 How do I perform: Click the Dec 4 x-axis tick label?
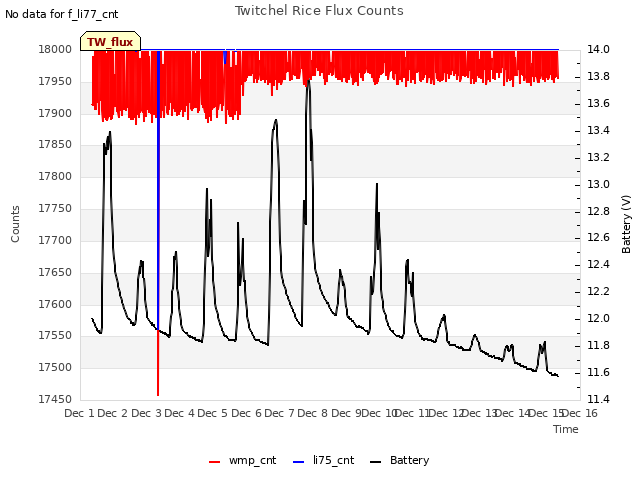coord(180,413)
